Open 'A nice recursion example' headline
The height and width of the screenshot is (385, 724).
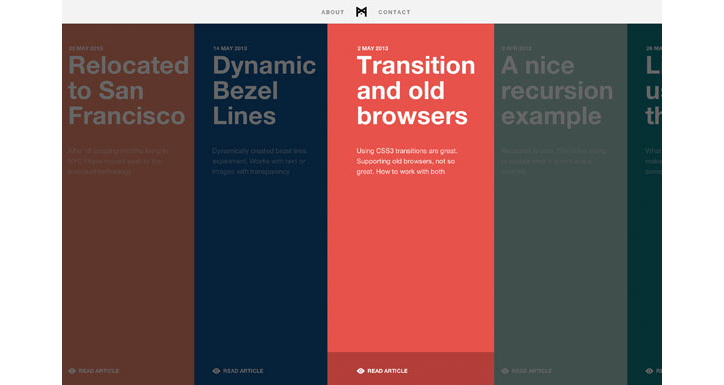(557, 90)
